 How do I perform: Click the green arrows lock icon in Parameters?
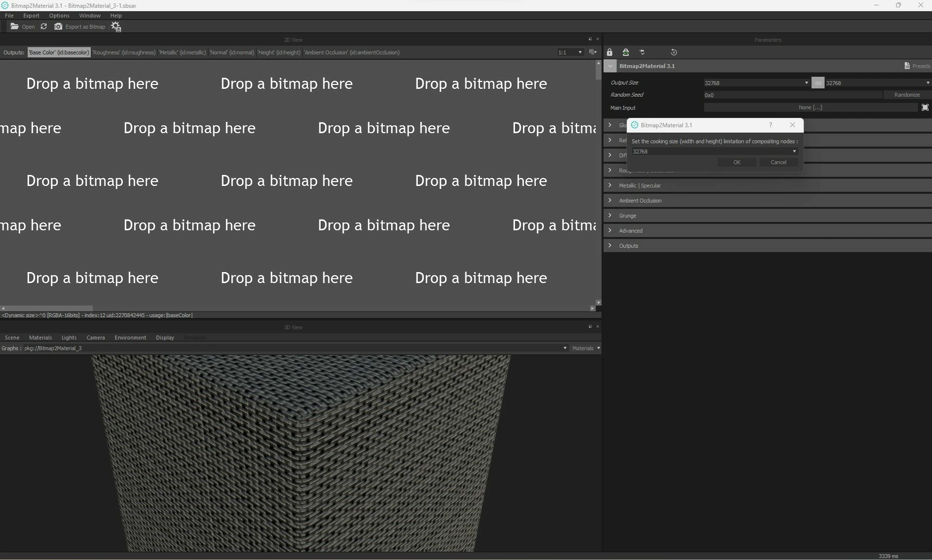[x=626, y=52]
